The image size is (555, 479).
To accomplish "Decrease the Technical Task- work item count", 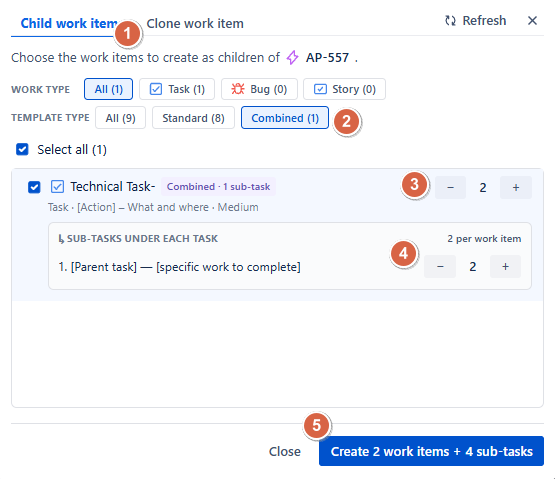I will pos(450,187).
